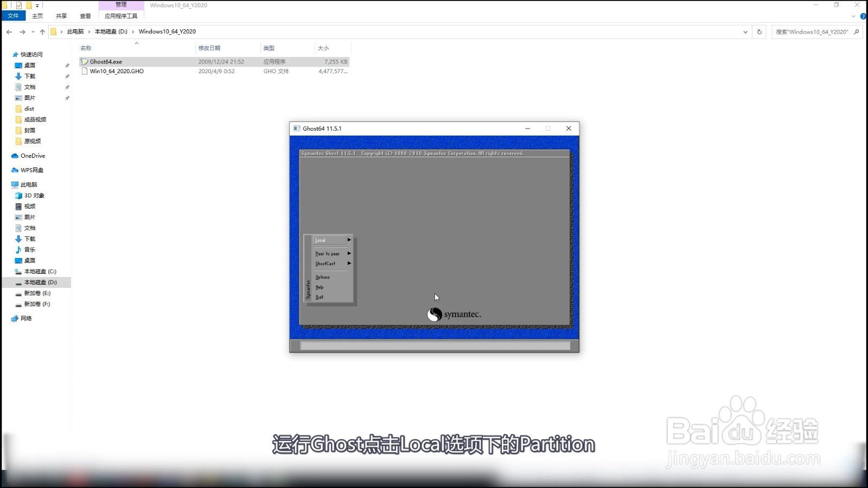868x488 pixels.
Task: Close the Ghost64 11.5.1 window
Action: click(569, 129)
